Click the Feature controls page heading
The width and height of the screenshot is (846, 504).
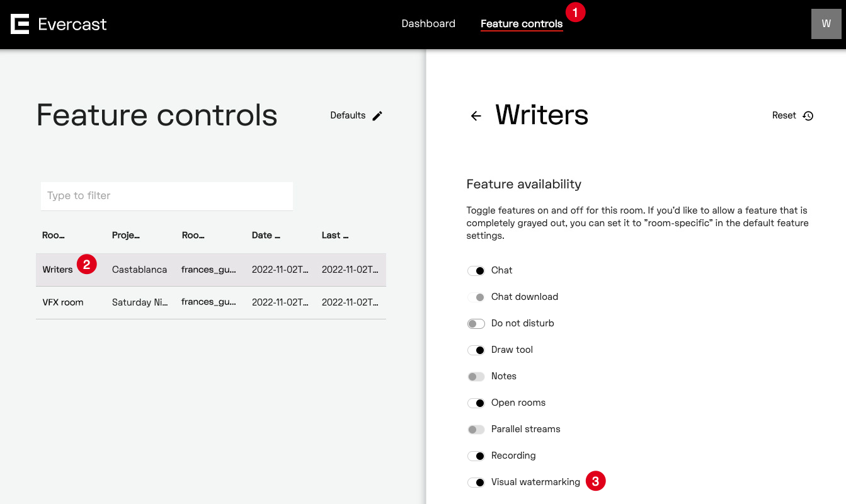tap(157, 115)
